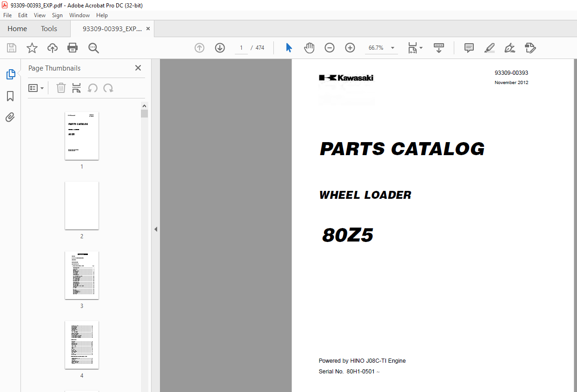Image resolution: width=577 pixels, height=392 pixels.
Task: Open the File menu
Action: tap(7, 15)
